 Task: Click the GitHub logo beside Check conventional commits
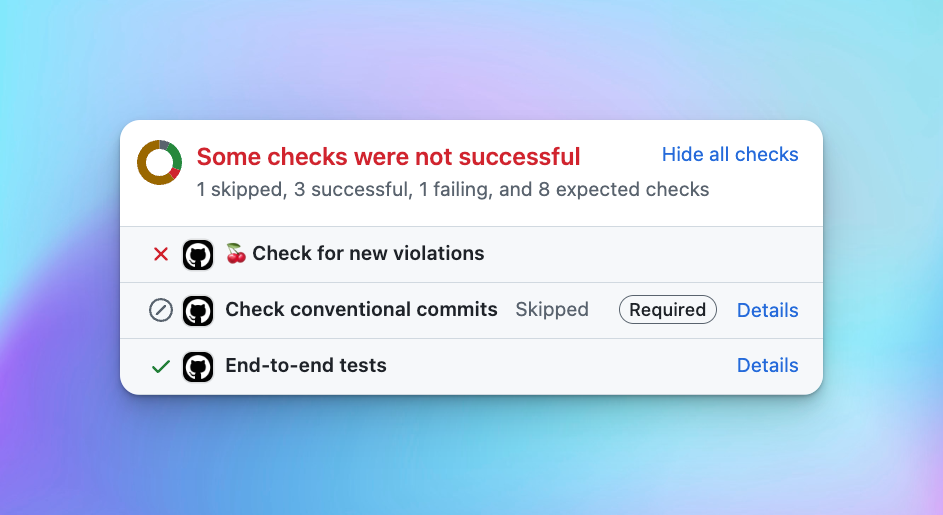[x=198, y=310]
